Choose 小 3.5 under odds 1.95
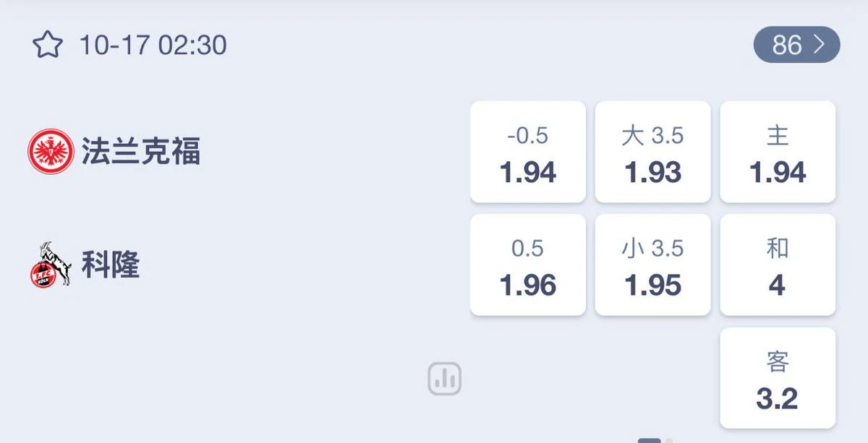The height and width of the screenshot is (443, 868). click(x=652, y=264)
